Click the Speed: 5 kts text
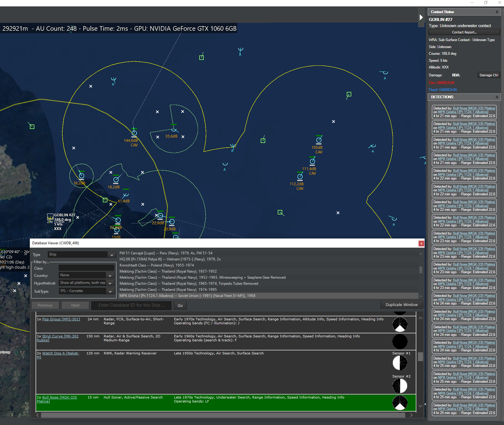504x425 pixels. (438, 61)
